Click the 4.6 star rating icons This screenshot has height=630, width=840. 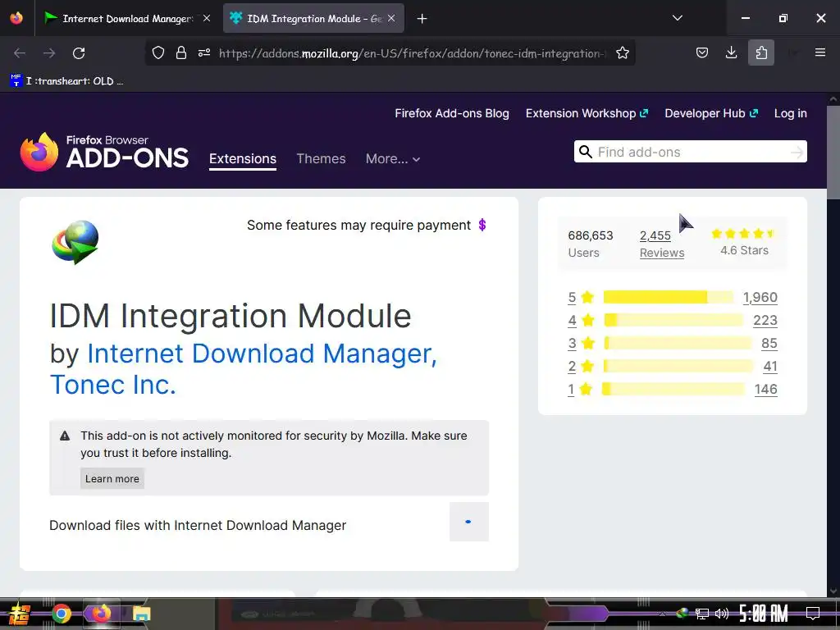click(x=743, y=234)
